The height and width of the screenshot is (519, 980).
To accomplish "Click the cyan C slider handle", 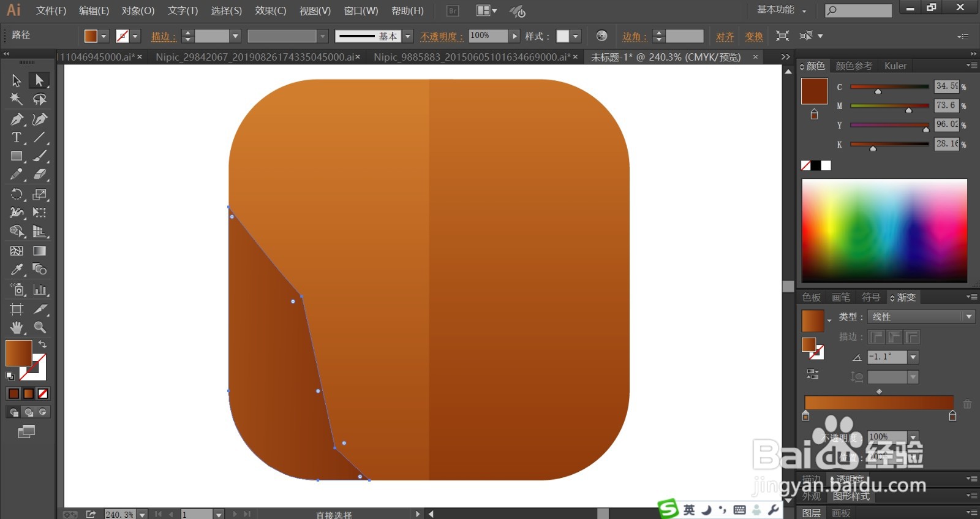I will pyautogui.click(x=878, y=91).
